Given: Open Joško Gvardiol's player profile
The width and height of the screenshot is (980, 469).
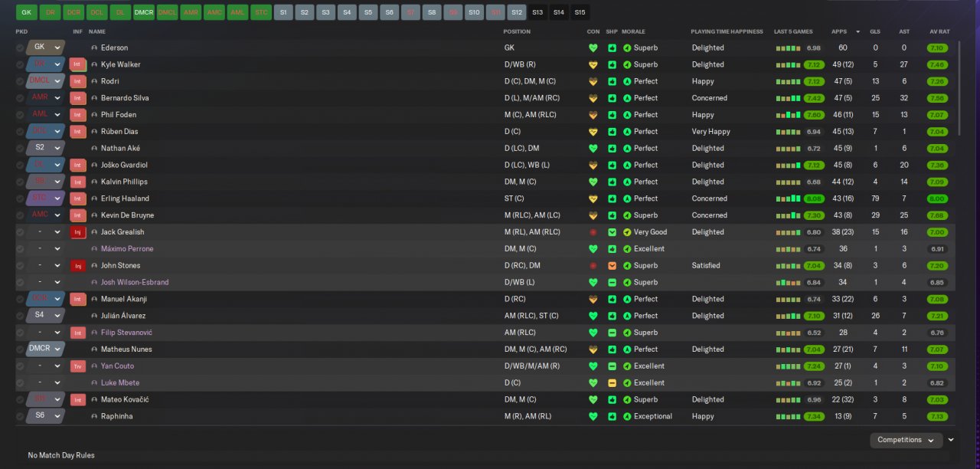Looking at the screenshot, I should [125, 166].
